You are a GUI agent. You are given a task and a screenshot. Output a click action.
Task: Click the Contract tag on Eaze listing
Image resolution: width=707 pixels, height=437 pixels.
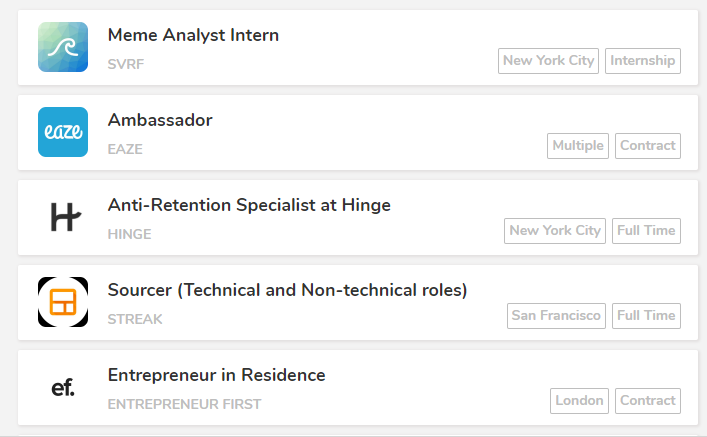pos(647,145)
